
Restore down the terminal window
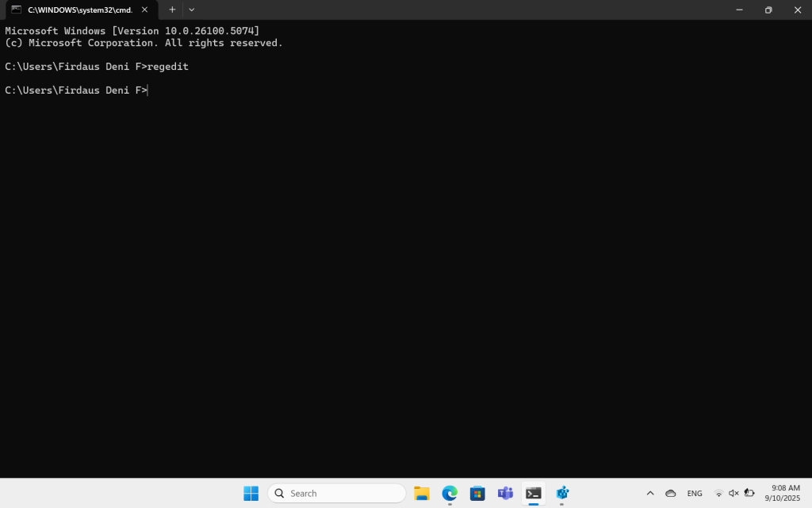(768, 10)
